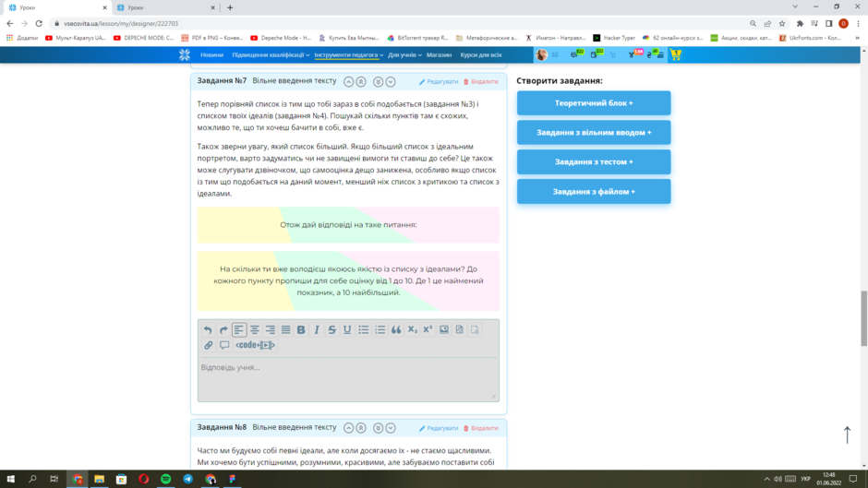Click Редагувати link for Завдання №7
This screenshot has height=488, width=868.
coord(439,82)
